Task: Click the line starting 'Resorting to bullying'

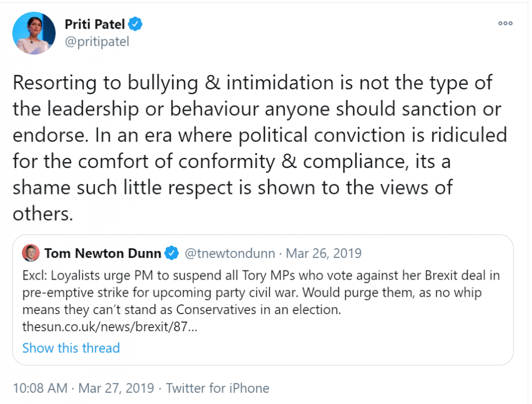Action: [x=252, y=83]
